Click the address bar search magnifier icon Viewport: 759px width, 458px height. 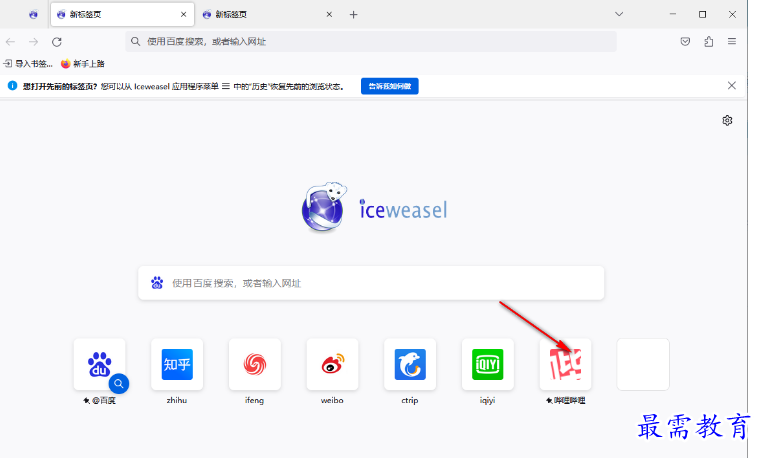[136, 42]
